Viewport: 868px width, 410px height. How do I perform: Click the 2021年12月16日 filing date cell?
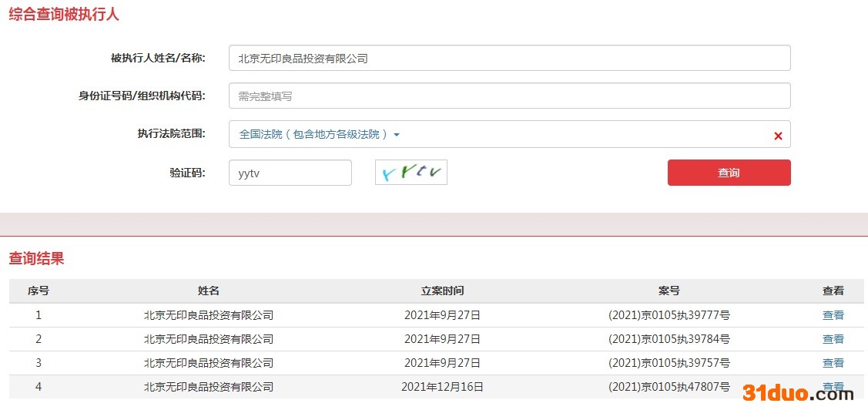coord(442,387)
